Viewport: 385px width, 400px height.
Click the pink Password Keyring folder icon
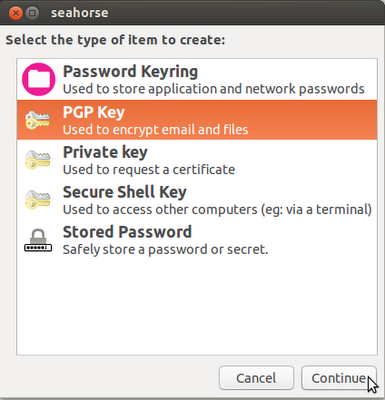coord(38,79)
